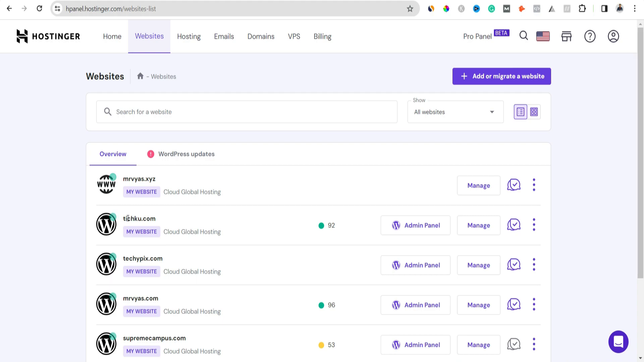Click Add or migrate a website button
Image resolution: width=644 pixels, height=362 pixels.
coord(501,76)
